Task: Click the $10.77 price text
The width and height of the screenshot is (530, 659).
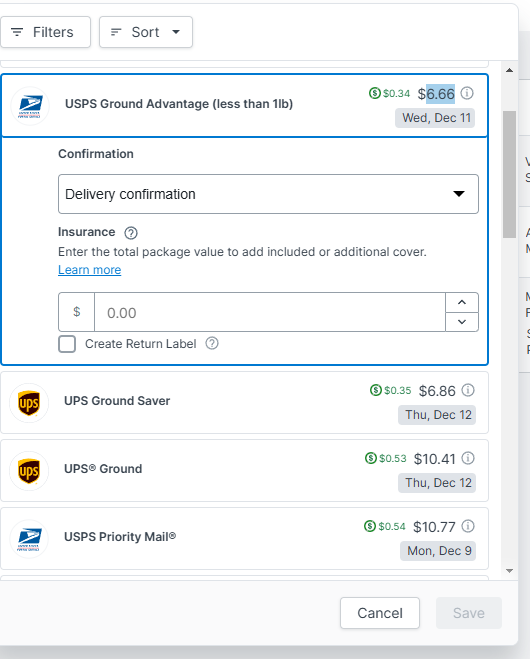Action: (434, 527)
